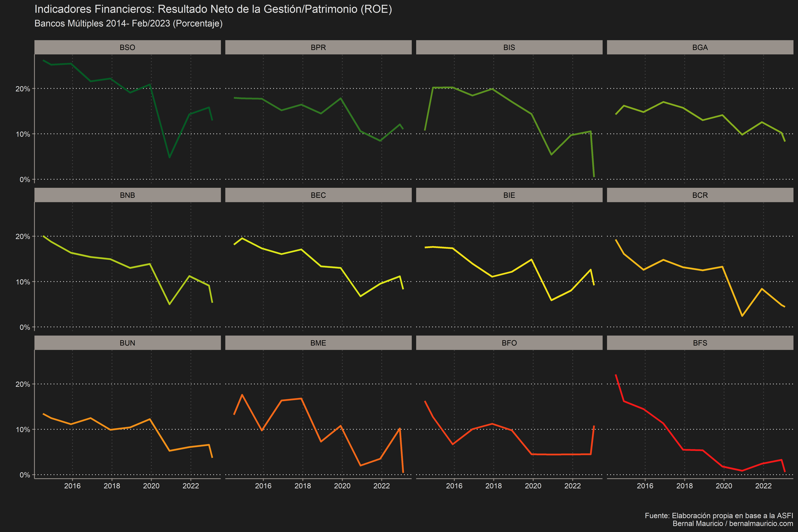Click the BUN facet header
This screenshot has height=532, width=798.
(128, 343)
